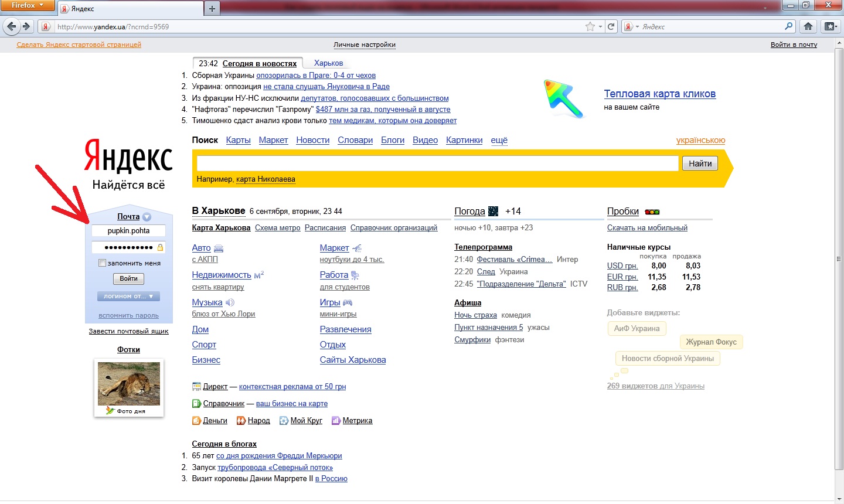Click the plane icon next to Маркет category
This screenshot has height=504, width=844.
pyautogui.click(x=357, y=248)
